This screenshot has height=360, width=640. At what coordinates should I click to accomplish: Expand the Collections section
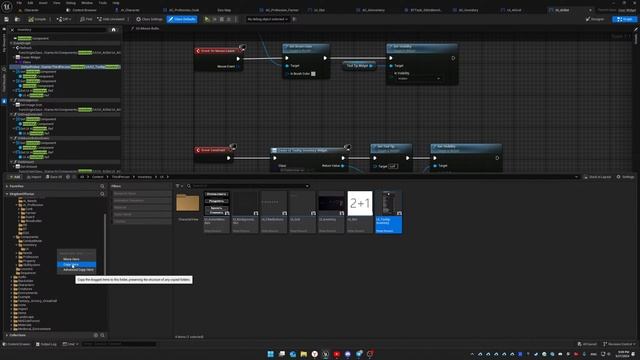[7, 336]
